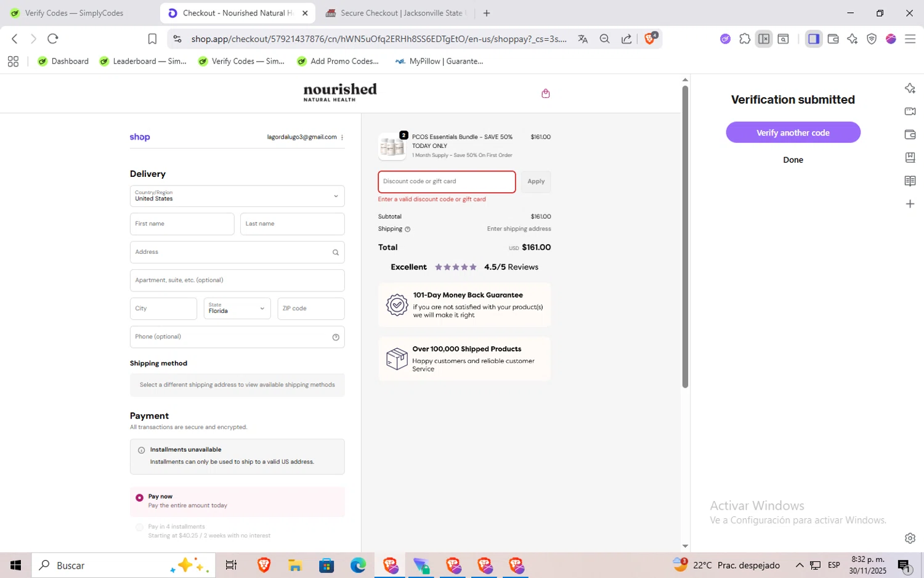Expand the Country/Region dropdown

tap(237, 196)
